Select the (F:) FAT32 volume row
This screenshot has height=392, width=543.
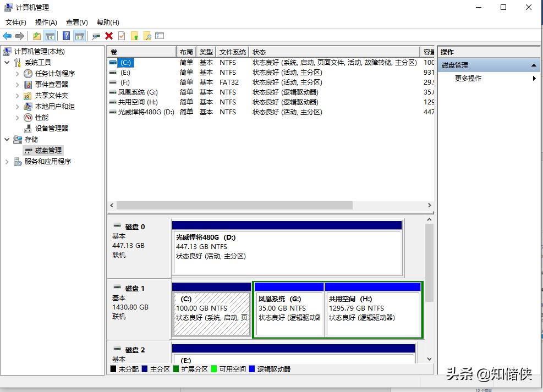(271, 82)
